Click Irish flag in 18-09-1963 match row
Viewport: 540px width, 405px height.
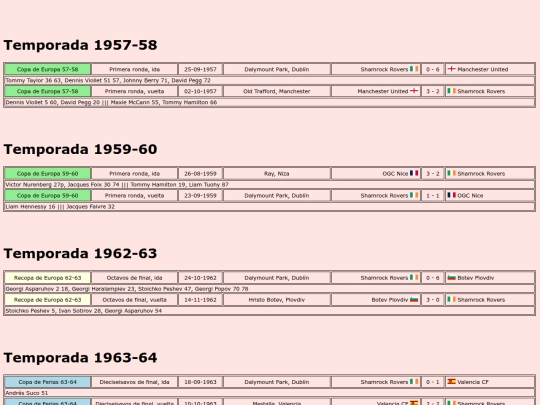(414, 382)
